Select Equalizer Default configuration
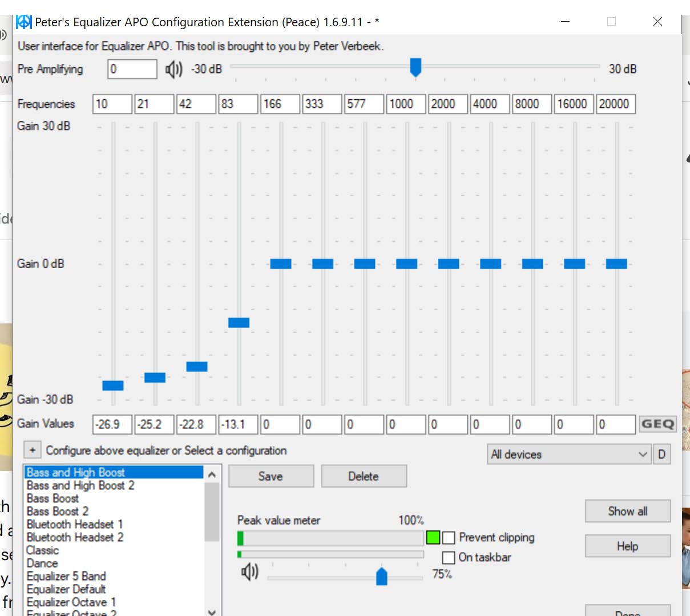 [x=114, y=589]
